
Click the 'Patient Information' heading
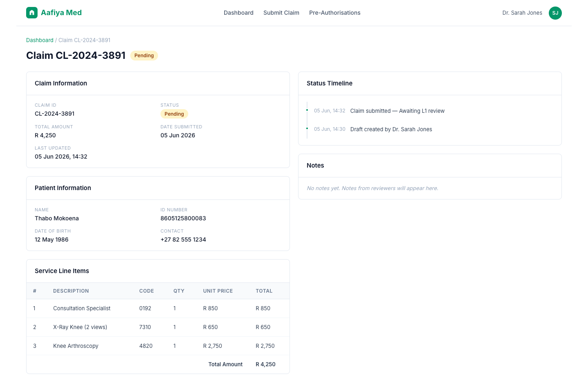click(63, 188)
